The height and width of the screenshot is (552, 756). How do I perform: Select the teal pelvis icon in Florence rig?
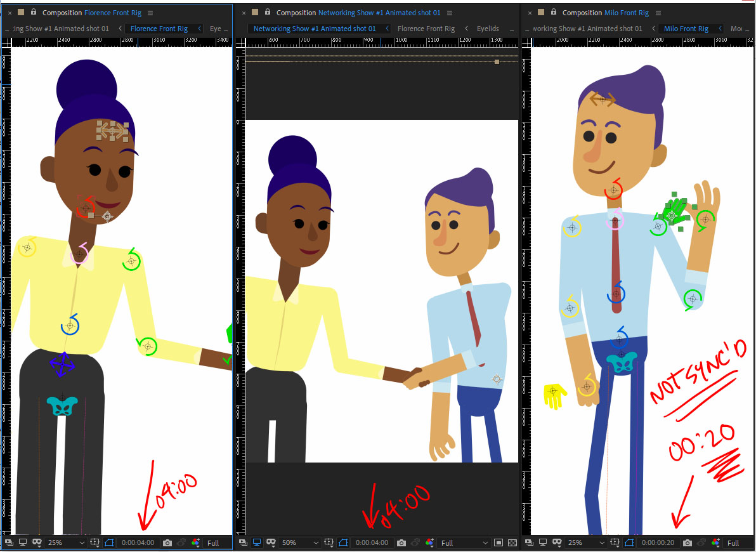coord(62,406)
